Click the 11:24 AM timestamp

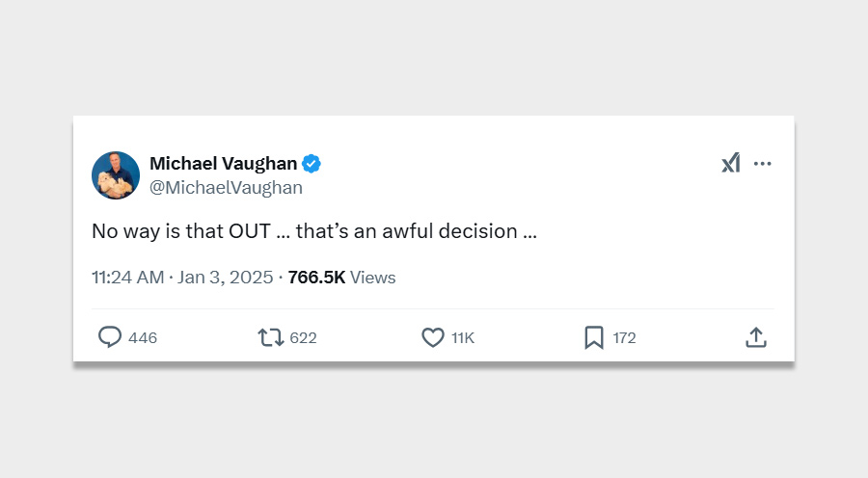(x=127, y=278)
